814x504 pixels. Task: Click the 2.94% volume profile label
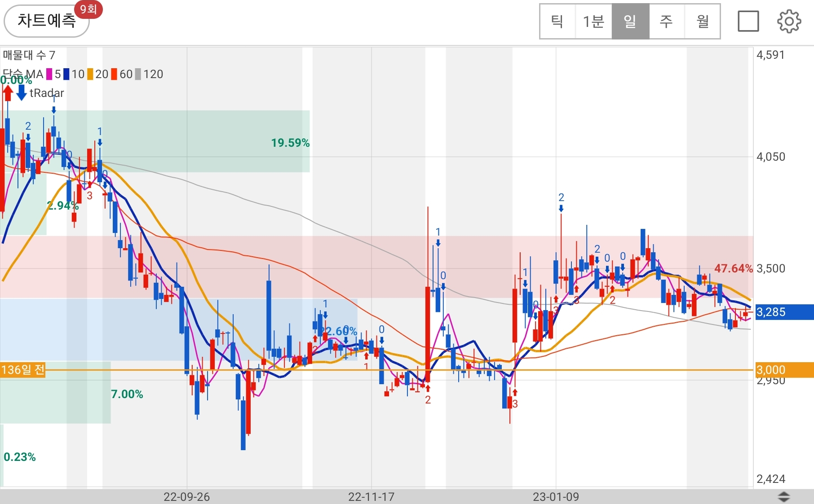pyautogui.click(x=63, y=206)
